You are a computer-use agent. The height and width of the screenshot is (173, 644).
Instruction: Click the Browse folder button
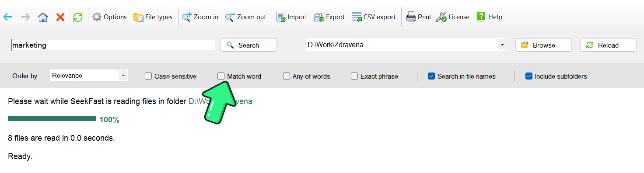543,45
